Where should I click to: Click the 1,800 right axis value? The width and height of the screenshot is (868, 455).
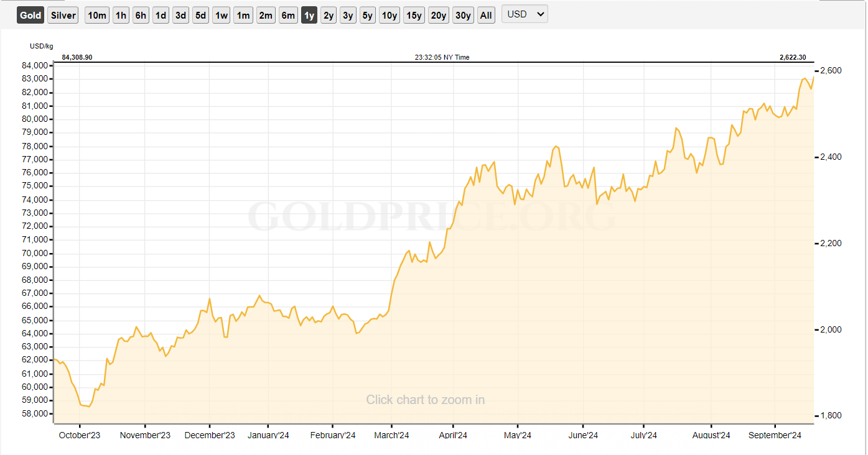tap(831, 415)
